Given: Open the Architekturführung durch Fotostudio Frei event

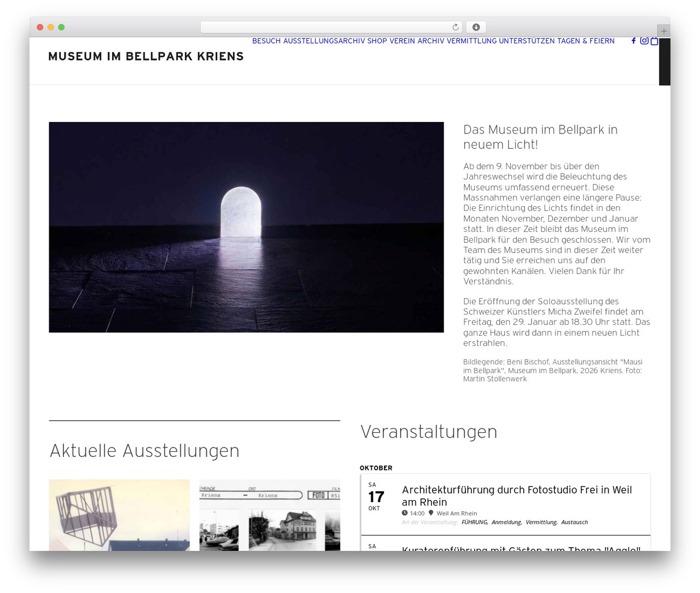Looking at the screenshot, I should 517,496.
